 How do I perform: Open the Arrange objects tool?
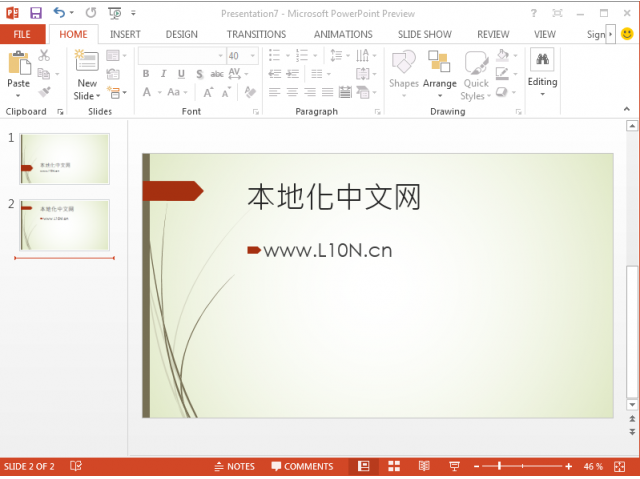[x=439, y=64]
